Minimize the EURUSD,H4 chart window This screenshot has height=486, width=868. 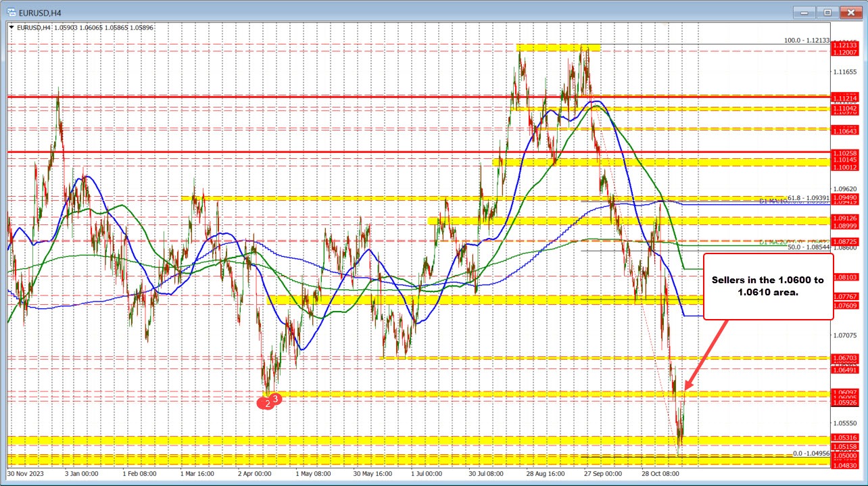coord(805,11)
